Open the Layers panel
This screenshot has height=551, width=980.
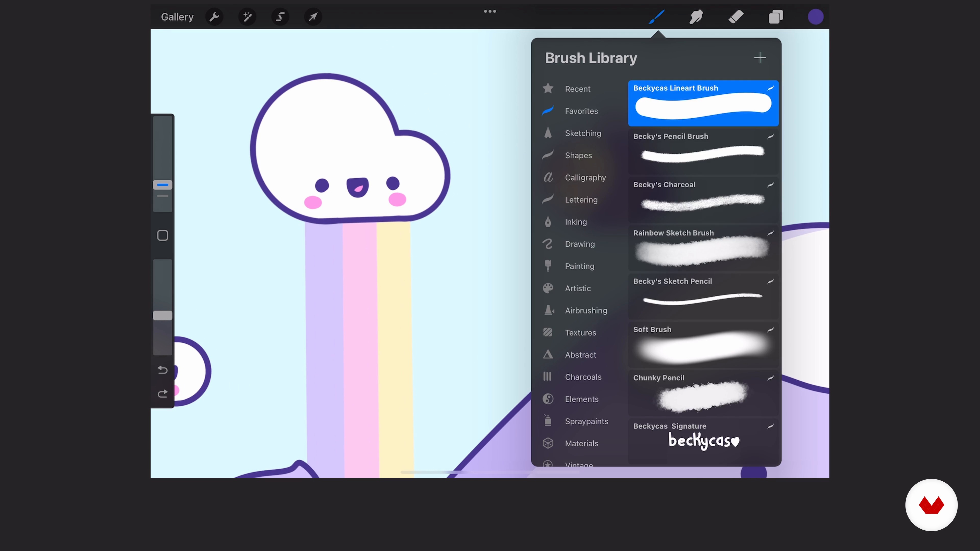(x=776, y=17)
